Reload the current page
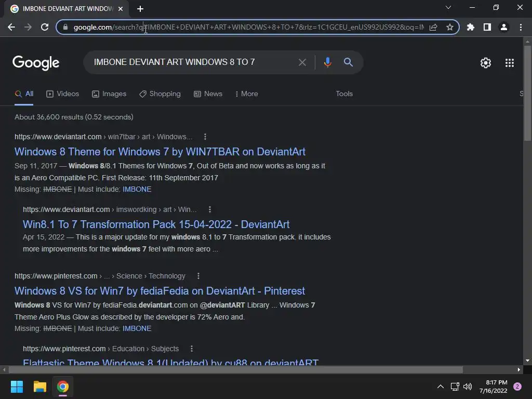The width and height of the screenshot is (532, 399). coord(45,27)
